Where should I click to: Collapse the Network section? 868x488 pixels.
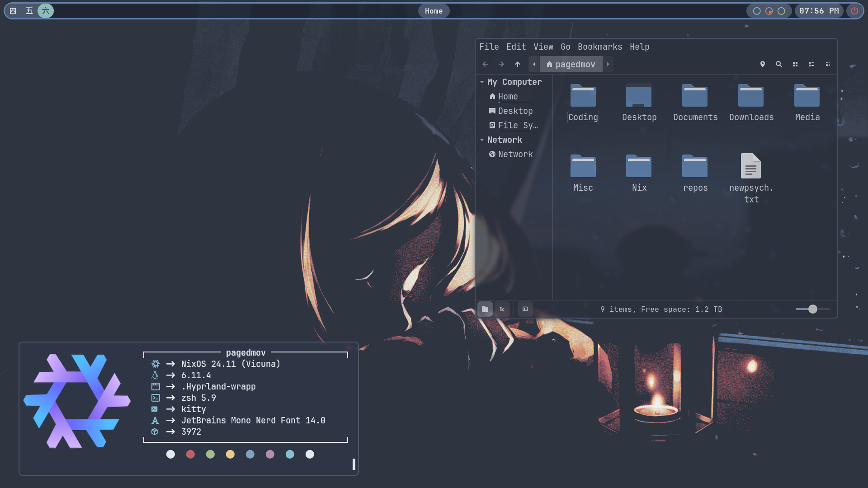click(x=481, y=140)
